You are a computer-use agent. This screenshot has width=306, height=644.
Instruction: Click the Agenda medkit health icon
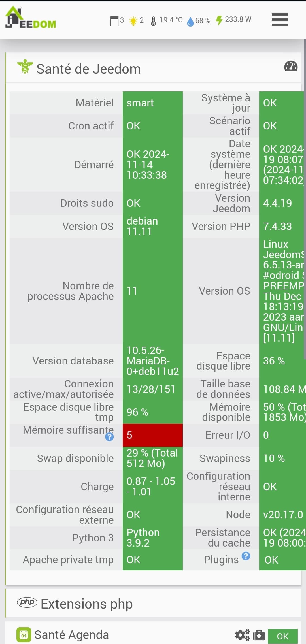(259, 635)
